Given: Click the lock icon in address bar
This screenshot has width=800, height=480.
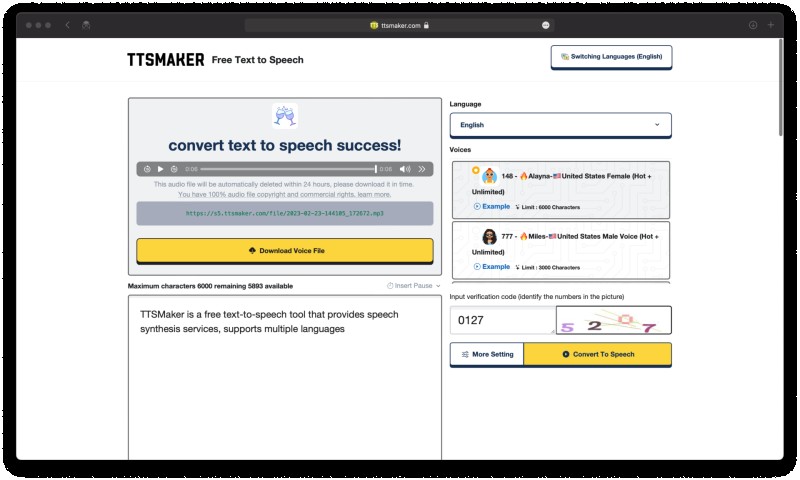Looking at the screenshot, I should 426,25.
